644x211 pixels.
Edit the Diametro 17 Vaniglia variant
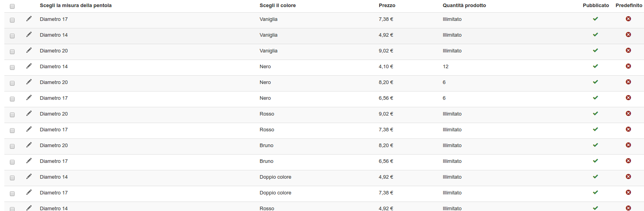(x=29, y=19)
